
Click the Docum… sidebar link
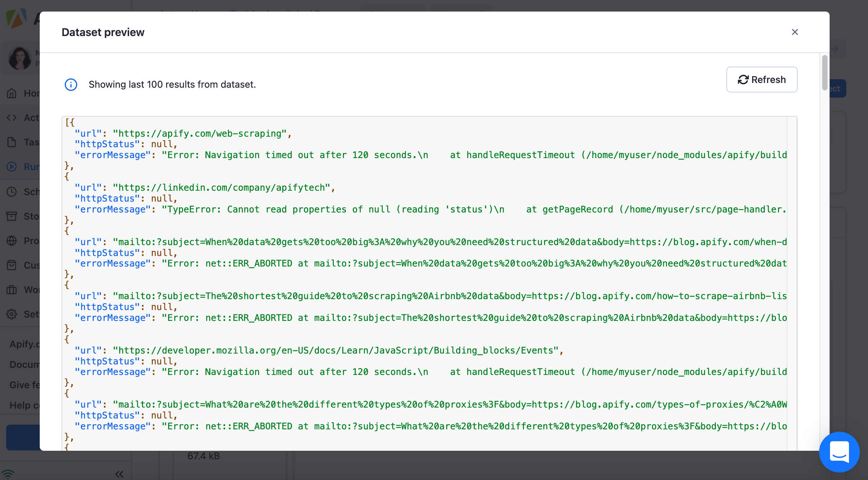24,364
